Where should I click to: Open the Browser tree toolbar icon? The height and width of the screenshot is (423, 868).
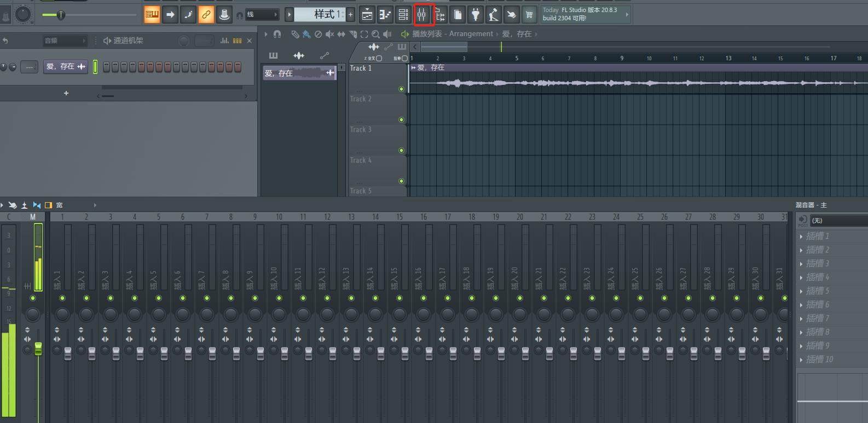(x=439, y=15)
